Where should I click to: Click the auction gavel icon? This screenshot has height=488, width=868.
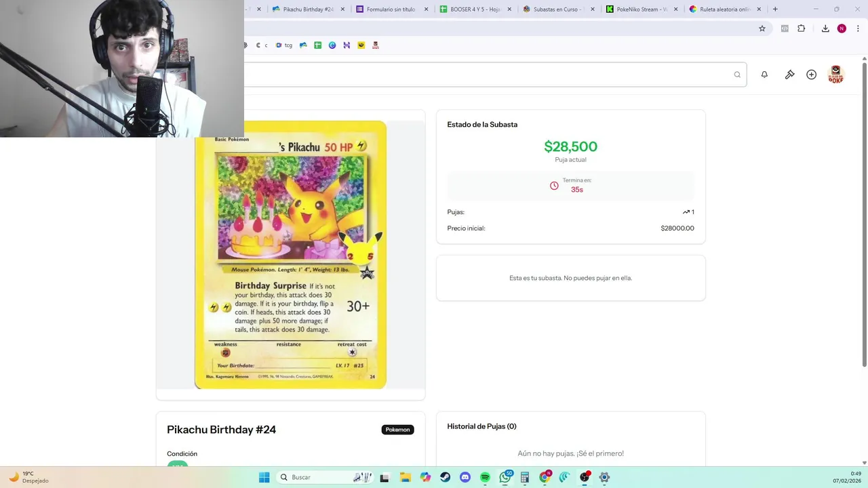click(789, 75)
